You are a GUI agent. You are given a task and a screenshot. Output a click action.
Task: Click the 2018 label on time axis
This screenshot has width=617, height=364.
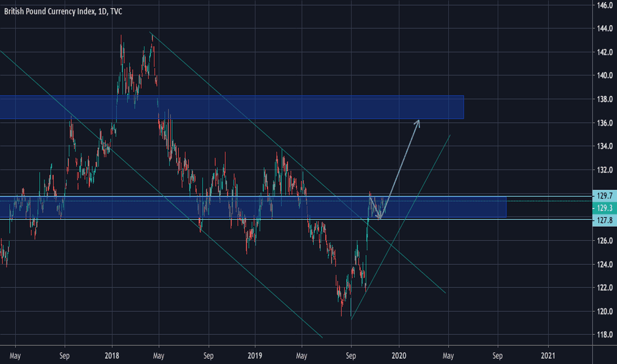(x=112, y=356)
